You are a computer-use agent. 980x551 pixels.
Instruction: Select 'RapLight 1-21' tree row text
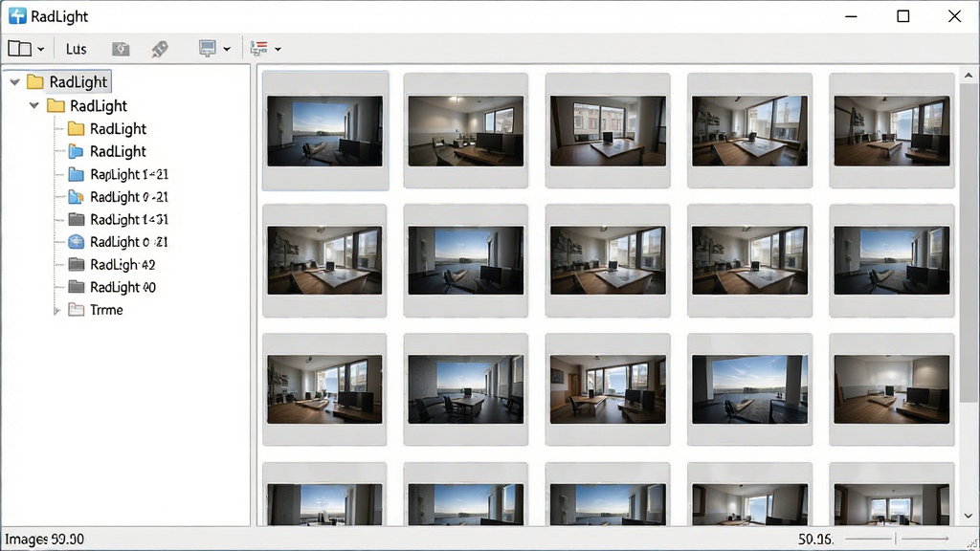pos(129,174)
